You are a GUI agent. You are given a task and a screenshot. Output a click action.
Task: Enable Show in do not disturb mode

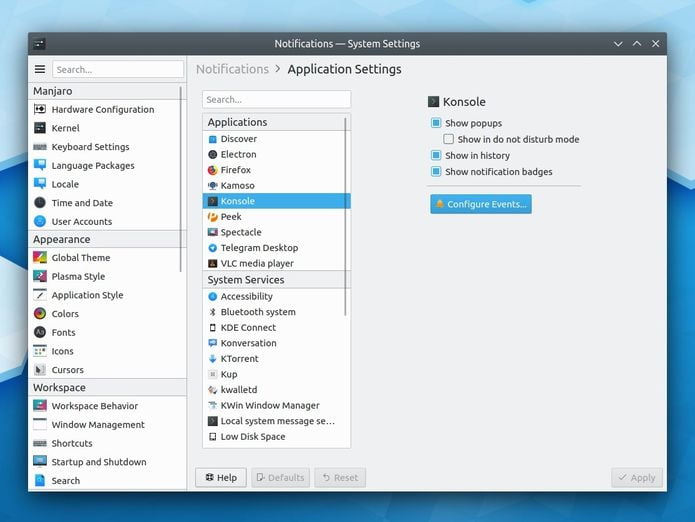[449, 139]
